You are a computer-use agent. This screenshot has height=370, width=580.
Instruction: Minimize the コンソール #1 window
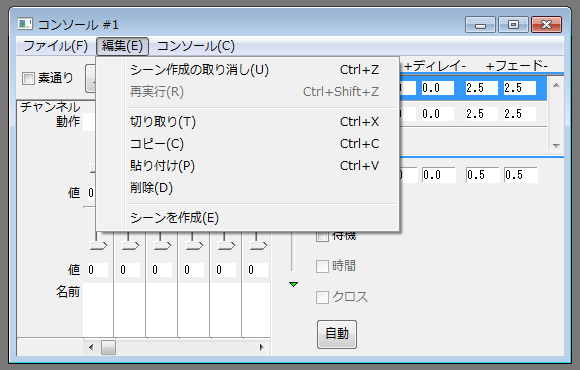click(x=480, y=25)
